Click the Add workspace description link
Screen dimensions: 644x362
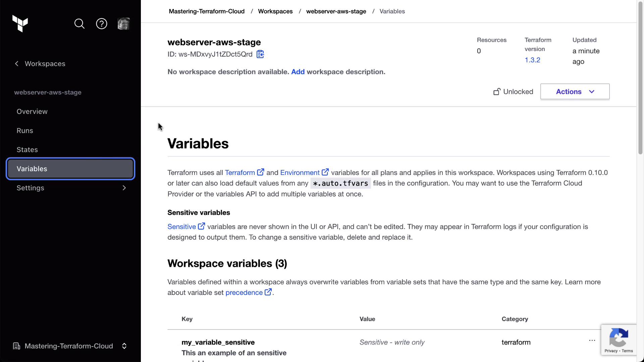coord(298,72)
